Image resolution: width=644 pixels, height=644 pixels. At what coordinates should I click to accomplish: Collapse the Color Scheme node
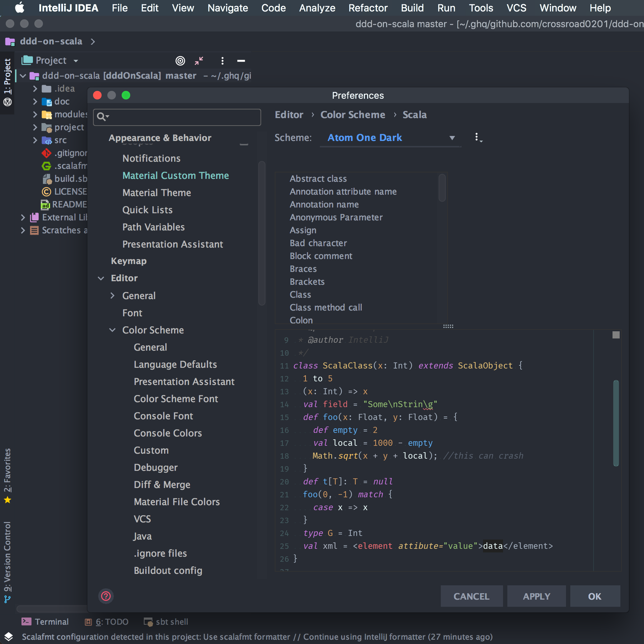tap(112, 330)
